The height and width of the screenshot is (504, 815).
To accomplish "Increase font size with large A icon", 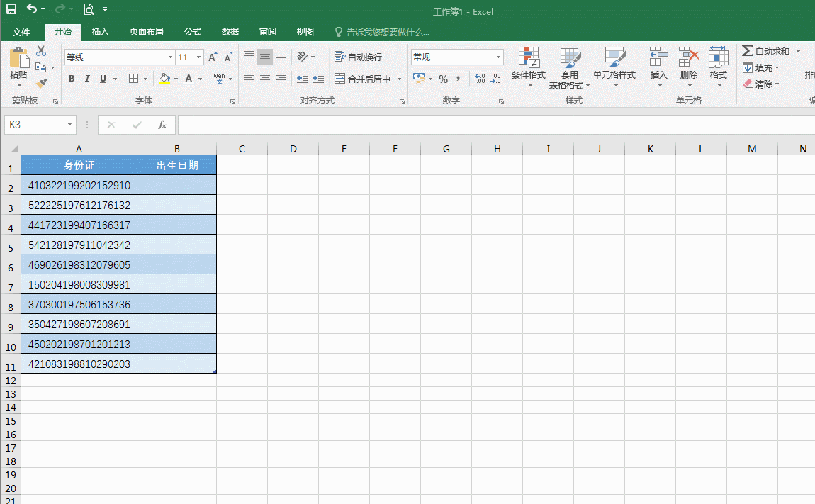I will tap(213, 57).
